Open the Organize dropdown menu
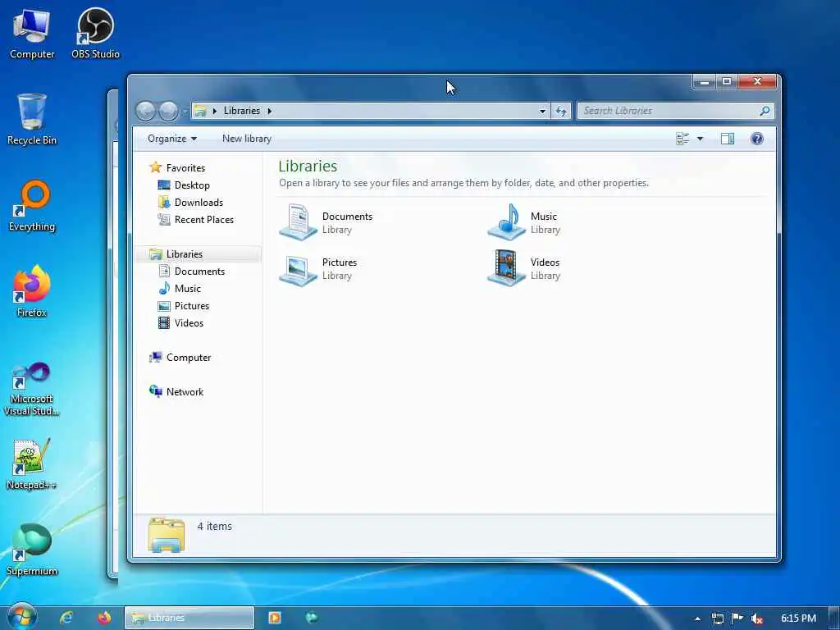 (x=172, y=139)
